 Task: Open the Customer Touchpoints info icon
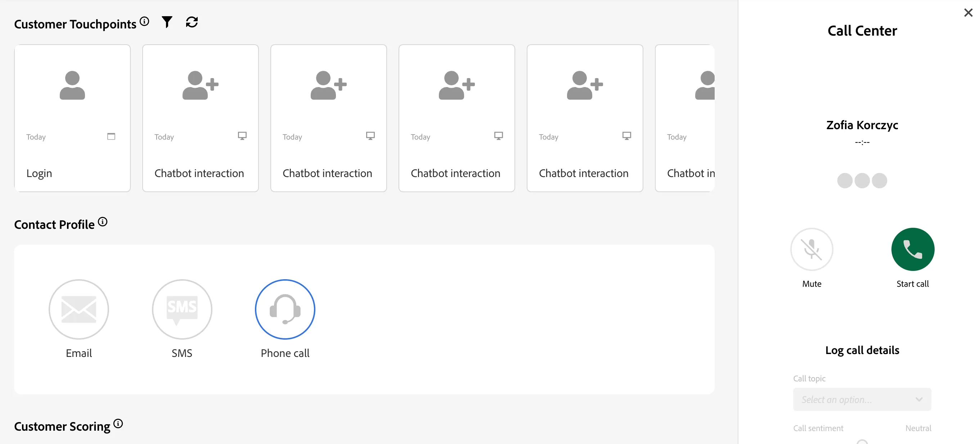[x=144, y=21]
